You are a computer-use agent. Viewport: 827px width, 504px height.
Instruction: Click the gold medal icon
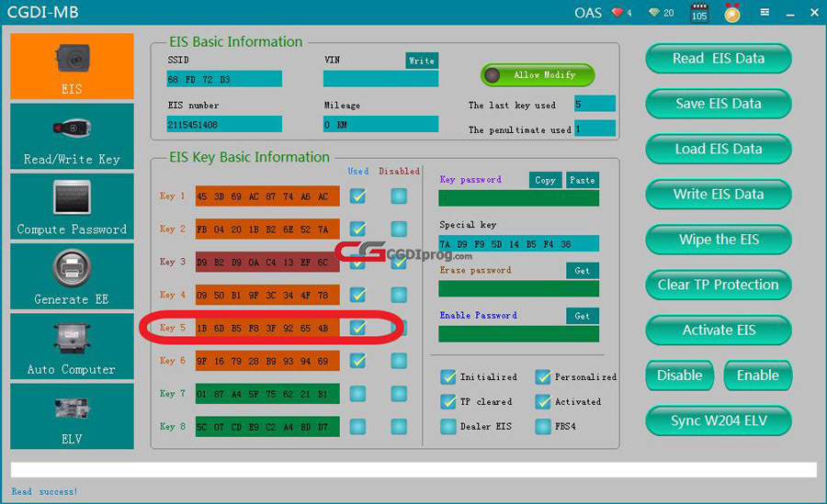pyautogui.click(x=732, y=13)
